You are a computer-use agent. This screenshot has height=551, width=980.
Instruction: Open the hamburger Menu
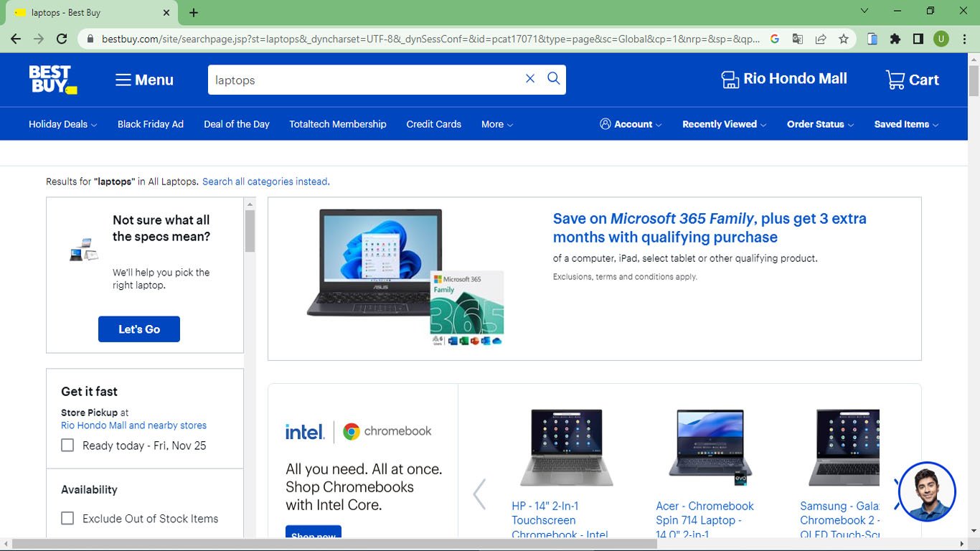point(144,80)
